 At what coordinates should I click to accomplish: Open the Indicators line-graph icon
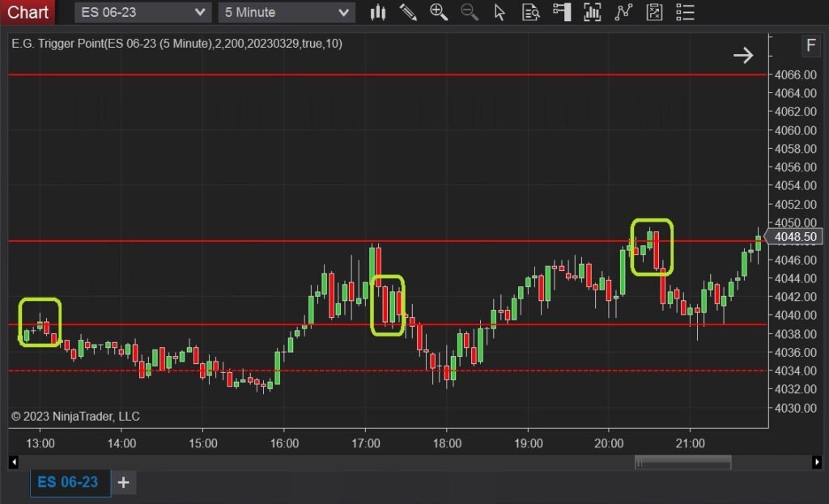[x=623, y=12]
